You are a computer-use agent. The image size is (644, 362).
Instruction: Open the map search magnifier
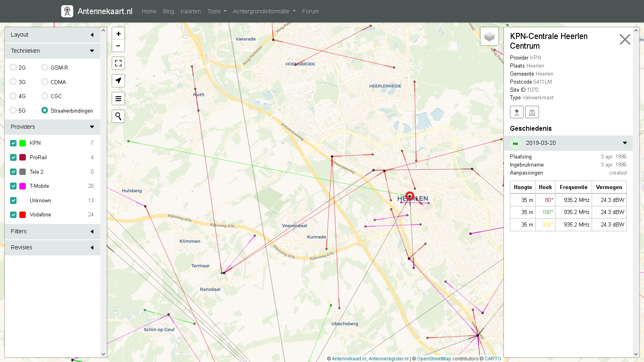[x=118, y=116]
